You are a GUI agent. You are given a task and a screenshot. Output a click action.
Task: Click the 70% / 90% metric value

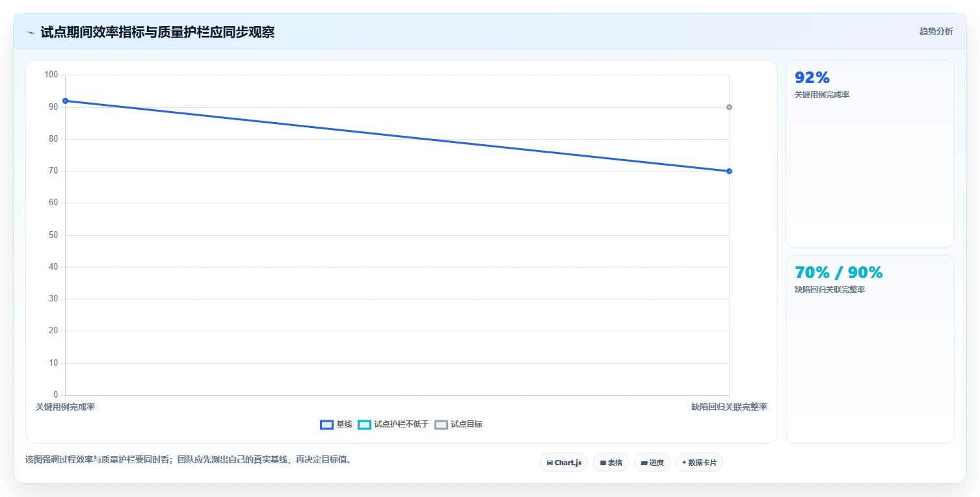point(839,273)
